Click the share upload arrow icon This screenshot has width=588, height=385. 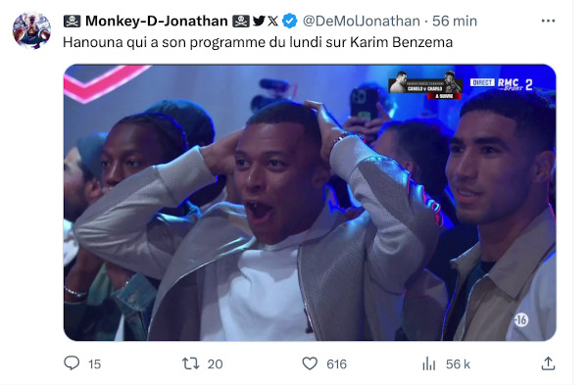[x=548, y=363]
